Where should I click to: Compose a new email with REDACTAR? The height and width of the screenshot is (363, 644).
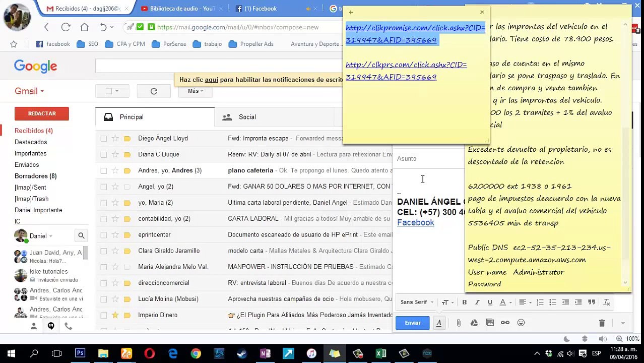tap(42, 113)
